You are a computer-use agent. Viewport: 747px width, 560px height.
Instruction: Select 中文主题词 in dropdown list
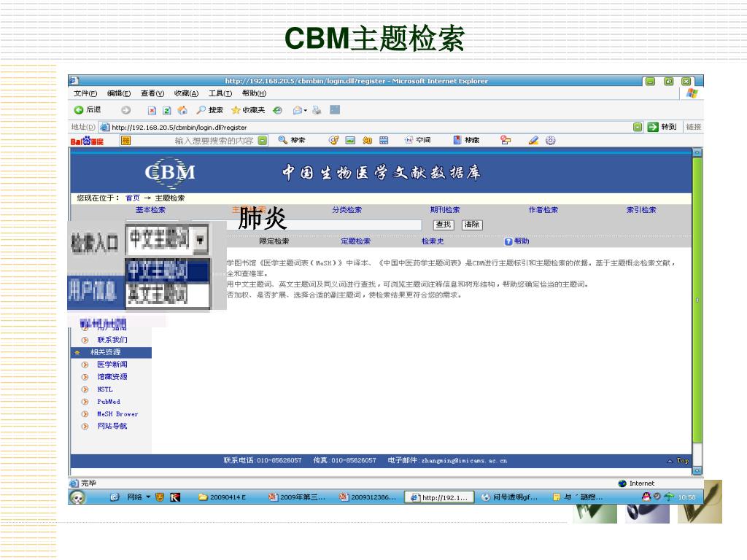click(x=168, y=271)
